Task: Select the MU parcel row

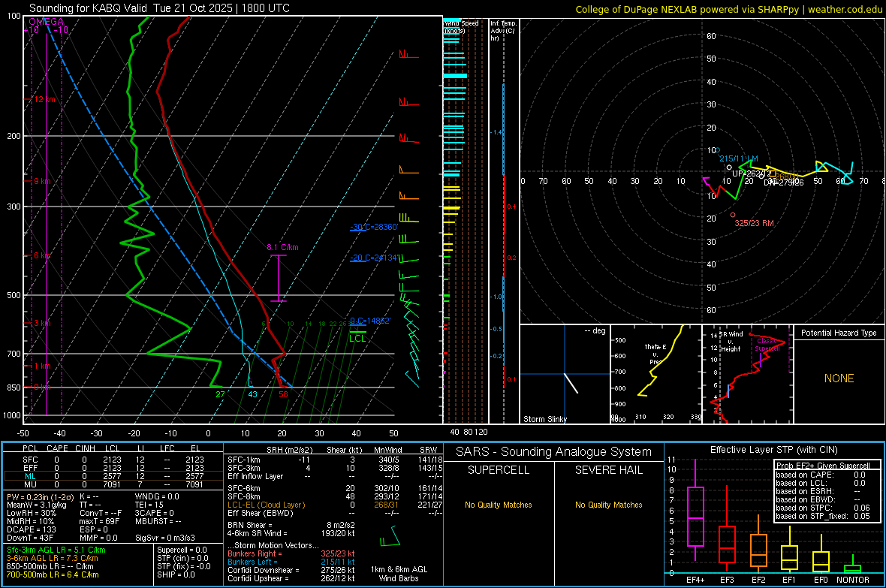Action: pos(113,484)
